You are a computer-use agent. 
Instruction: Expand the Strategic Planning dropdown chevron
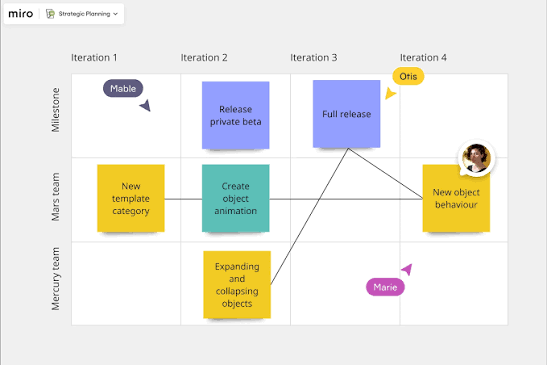[x=115, y=14]
